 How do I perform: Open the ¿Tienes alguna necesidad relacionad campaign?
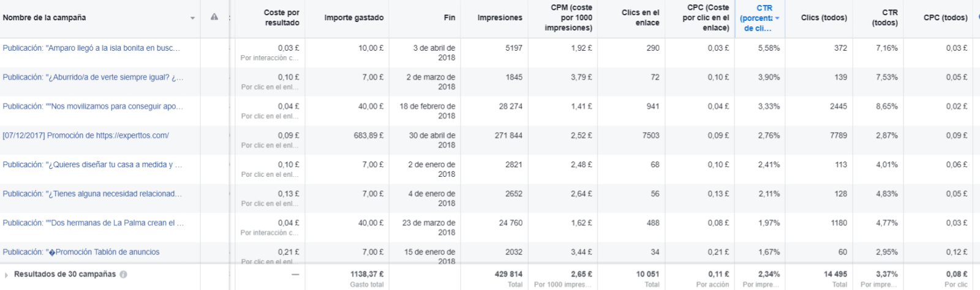pyautogui.click(x=92, y=194)
